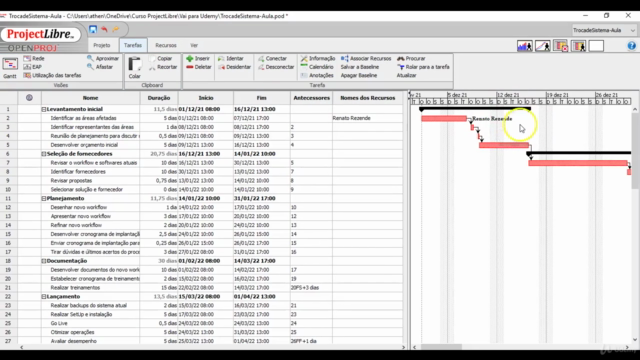Click Copiar in Clipboard group
Image resolution: width=640 pixels, height=360 pixels.
point(160,58)
